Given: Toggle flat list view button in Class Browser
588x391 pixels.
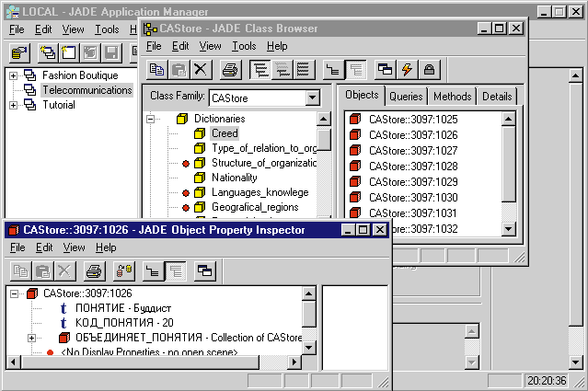Looking at the screenshot, I should pos(304,70).
